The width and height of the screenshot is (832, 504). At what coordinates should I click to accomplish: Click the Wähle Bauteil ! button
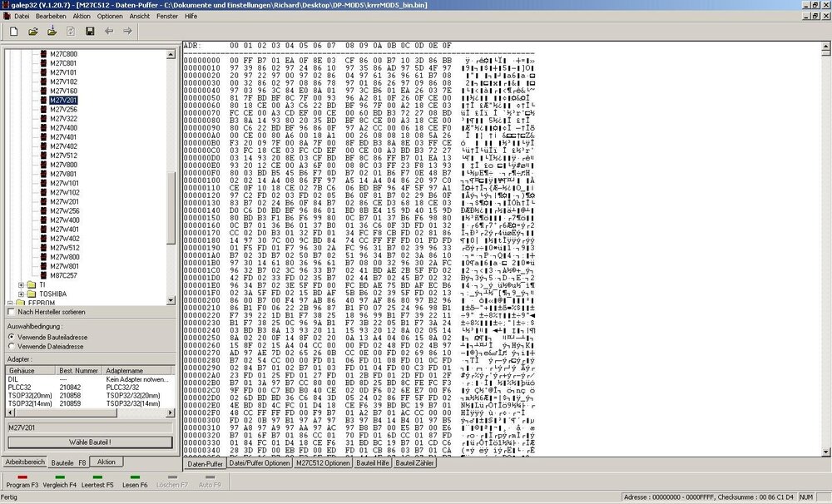90,442
